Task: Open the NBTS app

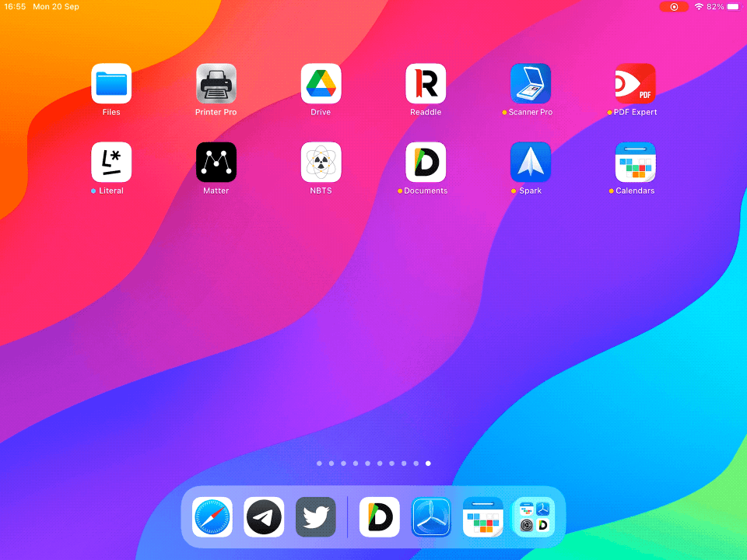Action: (321, 162)
